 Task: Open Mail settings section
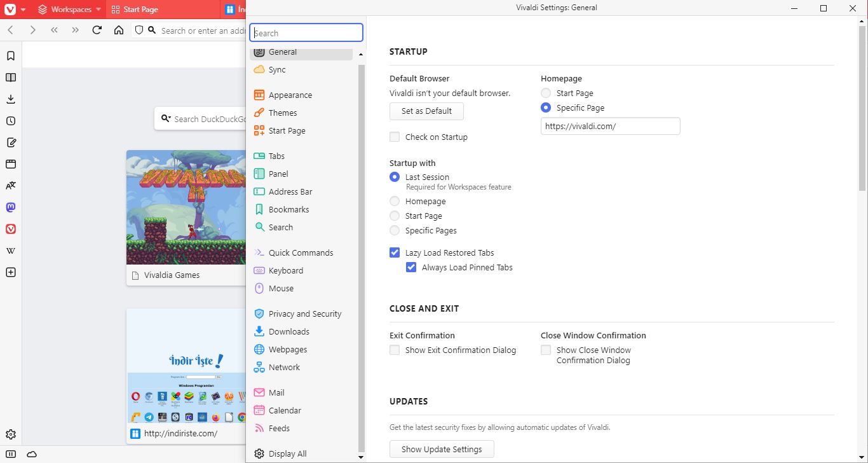(301, 392)
